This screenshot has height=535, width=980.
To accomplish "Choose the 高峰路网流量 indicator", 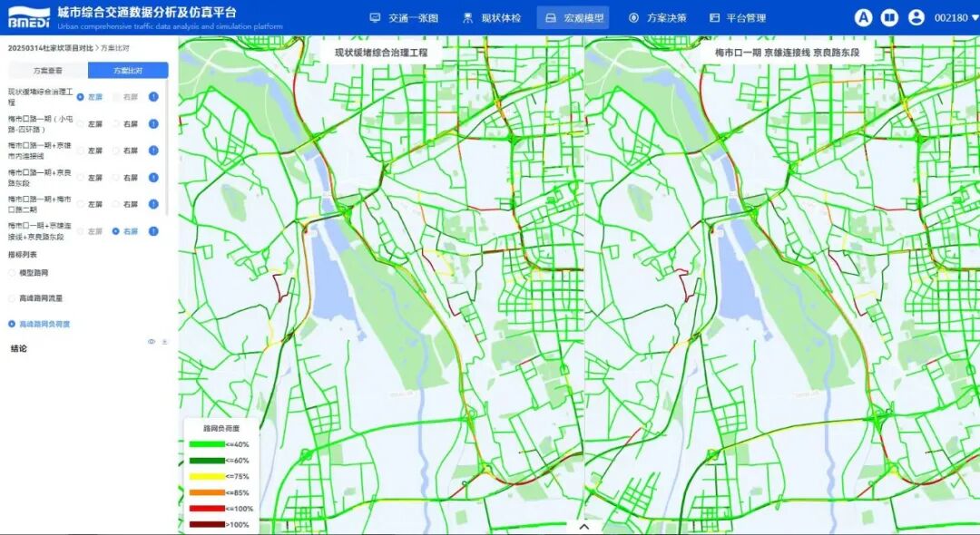I will coord(13,297).
